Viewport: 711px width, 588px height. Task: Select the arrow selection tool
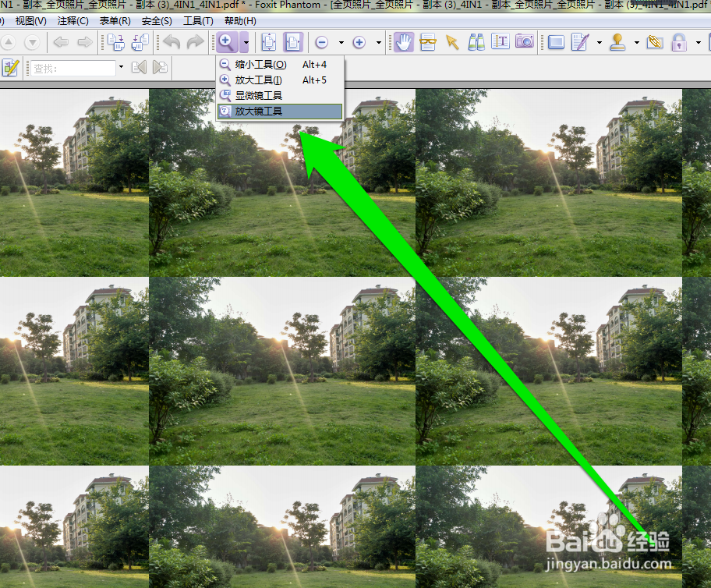coord(452,42)
